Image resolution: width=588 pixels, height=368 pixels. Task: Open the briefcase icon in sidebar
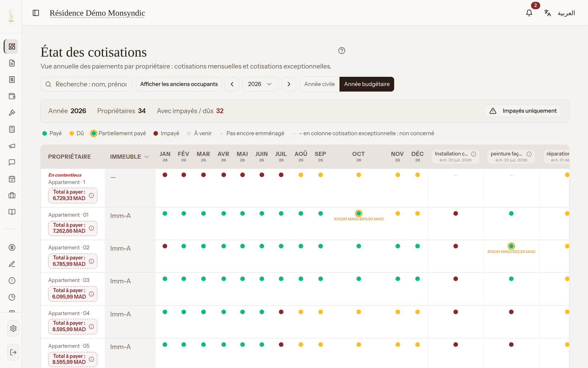(x=12, y=195)
